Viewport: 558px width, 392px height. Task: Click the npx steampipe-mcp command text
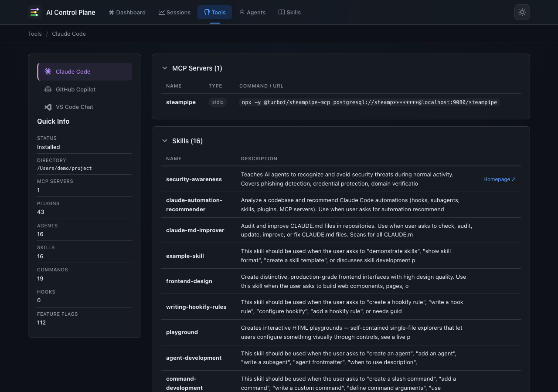pyautogui.click(x=369, y=102)
